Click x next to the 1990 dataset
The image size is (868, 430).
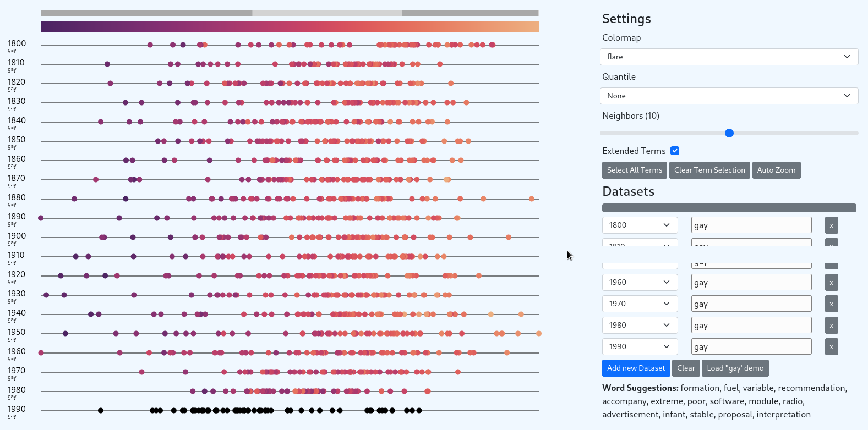click(x=831, y=347)
